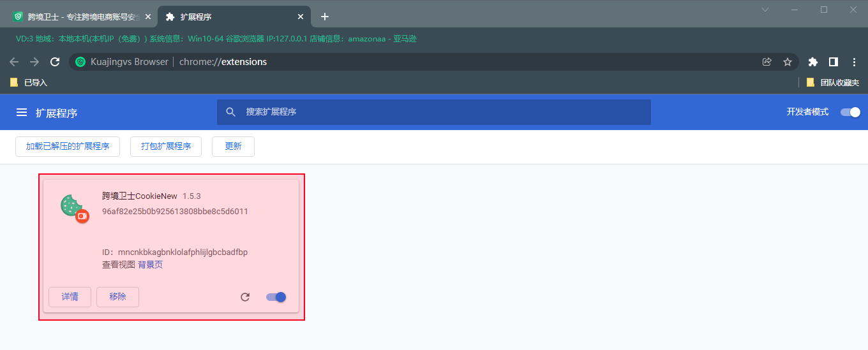Click 打包扩展程序 button
The width and height of the screenshot is (868, 350).
click(x=166, y=146)
